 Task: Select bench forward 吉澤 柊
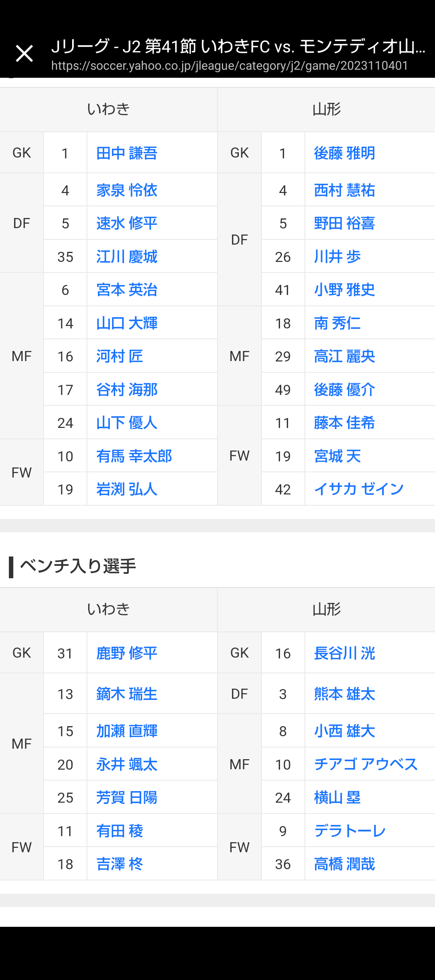(119, 864)
